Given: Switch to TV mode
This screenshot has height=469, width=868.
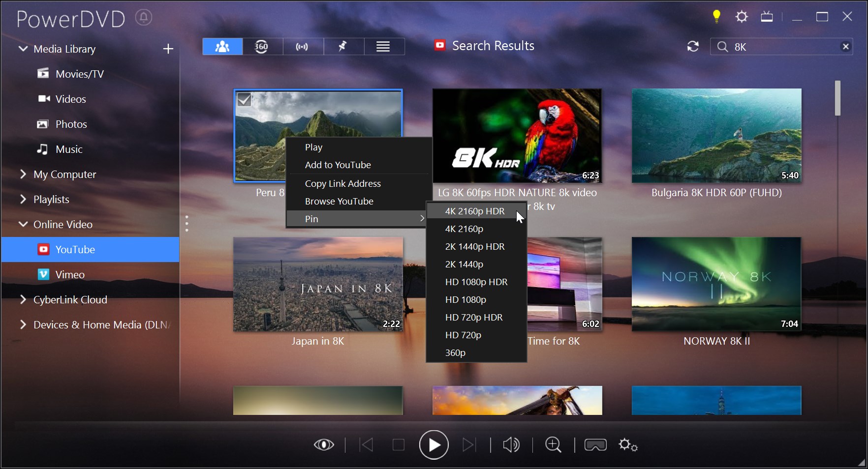Looking at the screenshot, I should pos(766,16).
